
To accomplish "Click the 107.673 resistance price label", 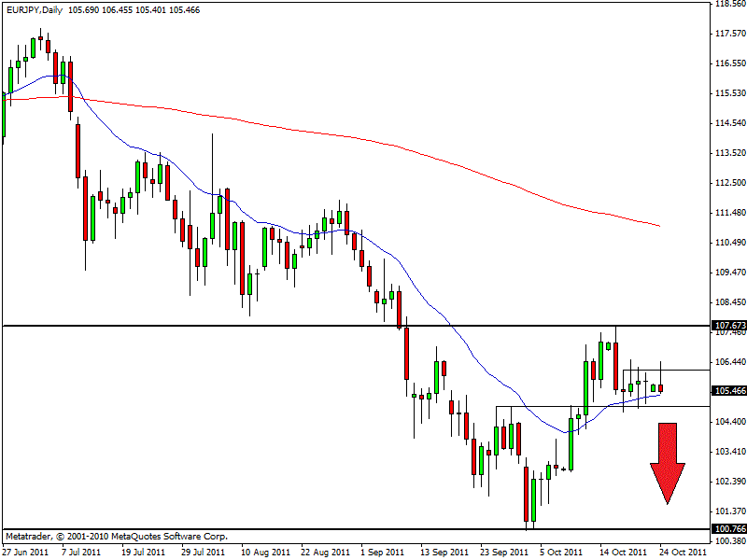I will pos(729,326).
